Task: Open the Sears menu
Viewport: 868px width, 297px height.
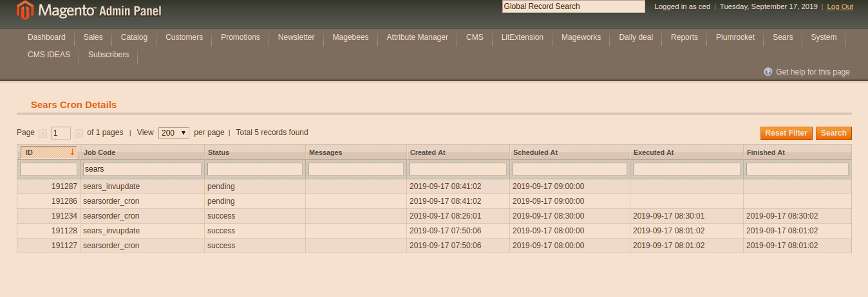Action: [x=782, y=37]
